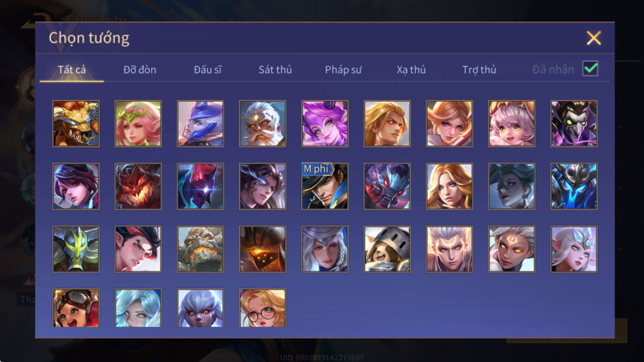Viewport: 644px width, 362px height.
Task: Select the green plague-mask hero
Action: tap(574, 123)
